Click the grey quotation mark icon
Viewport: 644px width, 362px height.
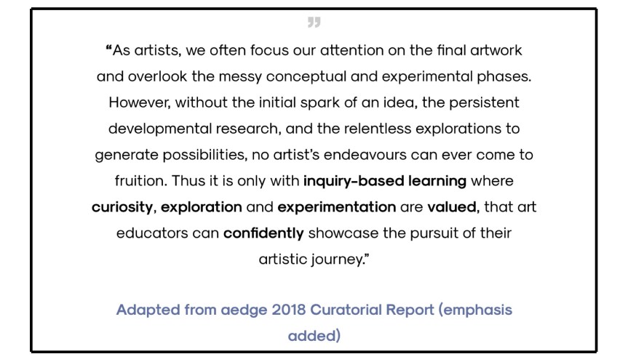point(314,23)
